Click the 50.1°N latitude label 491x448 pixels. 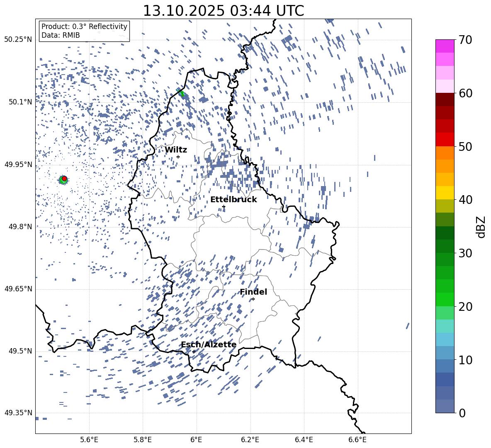[20, 102]
